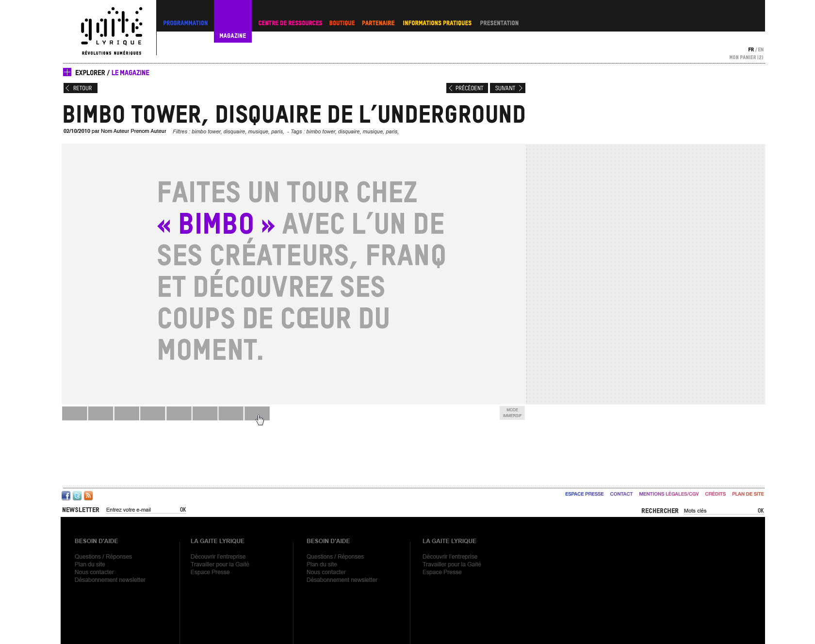815x644 pixels.
Task: Open the Twitter icon
Action: [x=77, y=496]
